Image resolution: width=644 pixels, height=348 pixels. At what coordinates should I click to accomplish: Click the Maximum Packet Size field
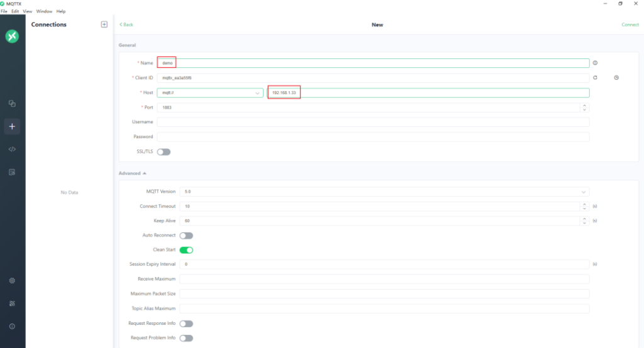pyautogui.click(x=384, y=294)
